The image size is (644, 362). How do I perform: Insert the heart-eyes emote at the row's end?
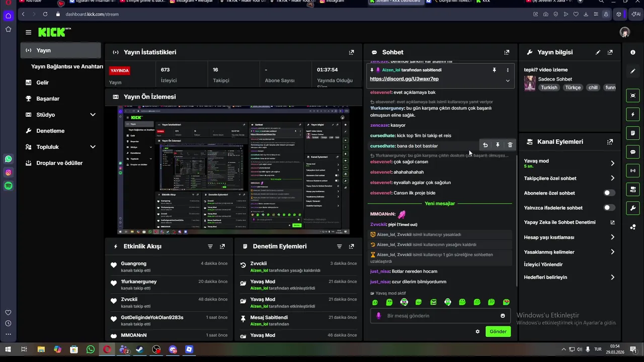coord(506,302)
